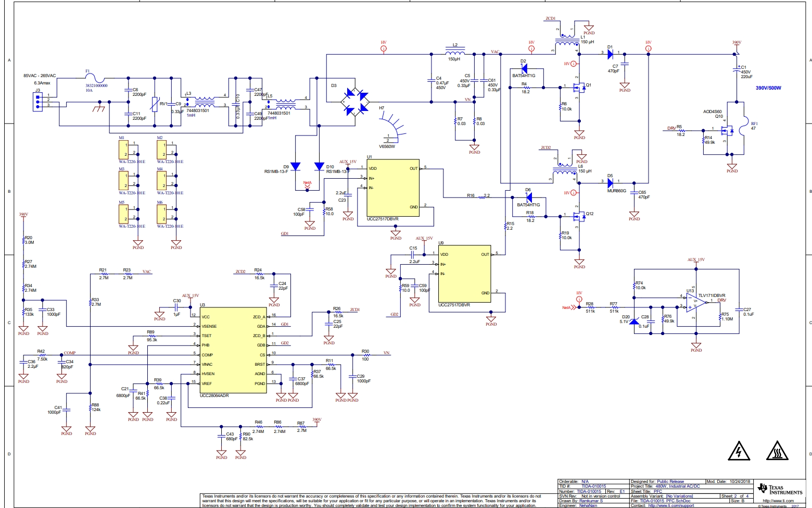This screenshot has width=812, height=508.
Task: Click the Texas Instruments logo
Action: pos(780,490)
